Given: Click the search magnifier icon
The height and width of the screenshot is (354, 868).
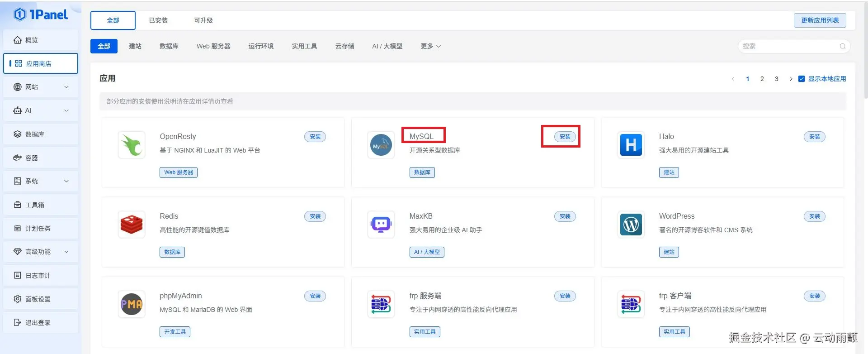Looking at the screenshot, I should (843, 46).
